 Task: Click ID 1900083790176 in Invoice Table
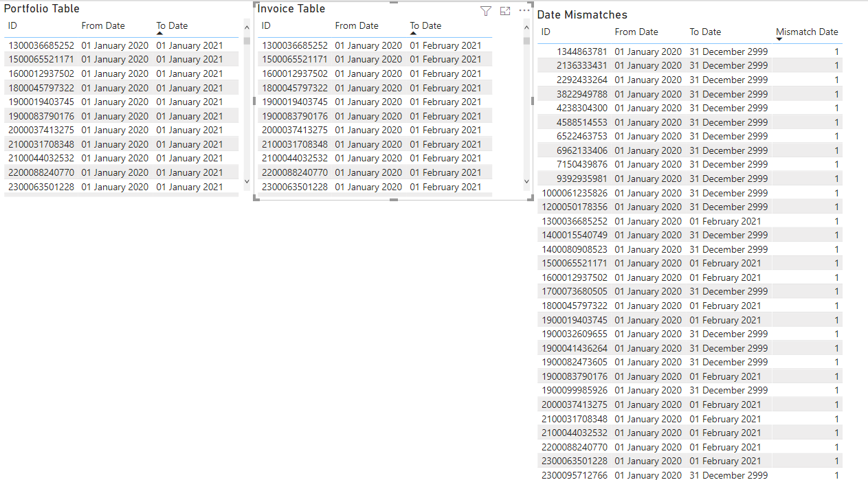click(x=295, y=116)
